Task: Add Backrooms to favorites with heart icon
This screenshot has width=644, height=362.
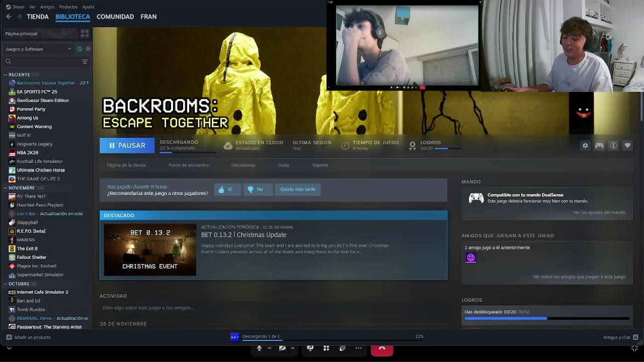Action: coord(627,145)
